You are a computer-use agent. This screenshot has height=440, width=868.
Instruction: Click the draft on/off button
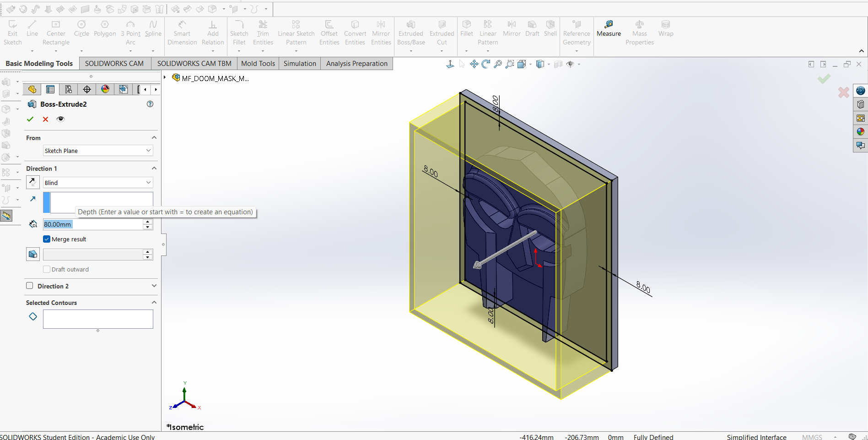tap(33, 254)
